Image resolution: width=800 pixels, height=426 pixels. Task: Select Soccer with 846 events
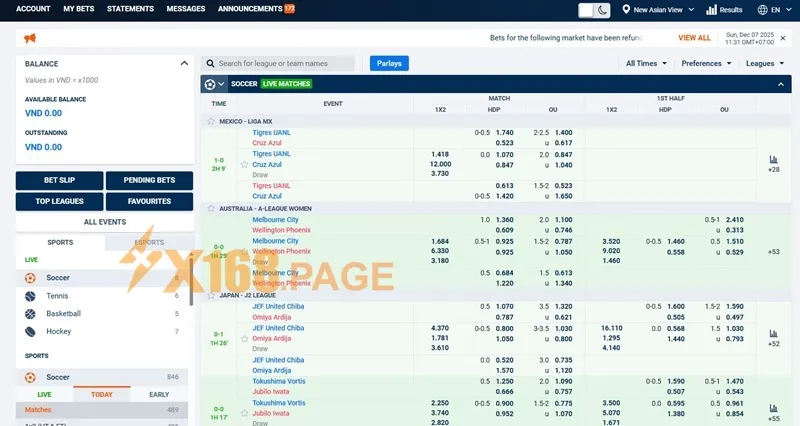(x=102, y=377)
